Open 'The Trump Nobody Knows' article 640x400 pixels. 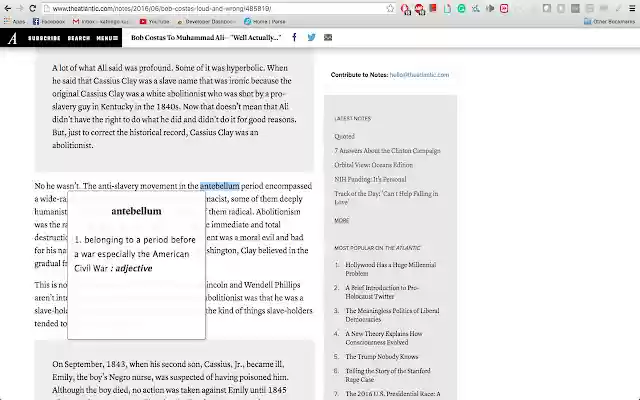382,357
